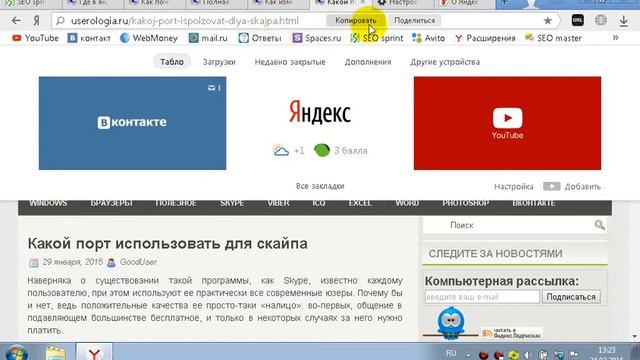
Task: Open the article title Какой порт использовать для скайпа
Action: pos(167,244)
